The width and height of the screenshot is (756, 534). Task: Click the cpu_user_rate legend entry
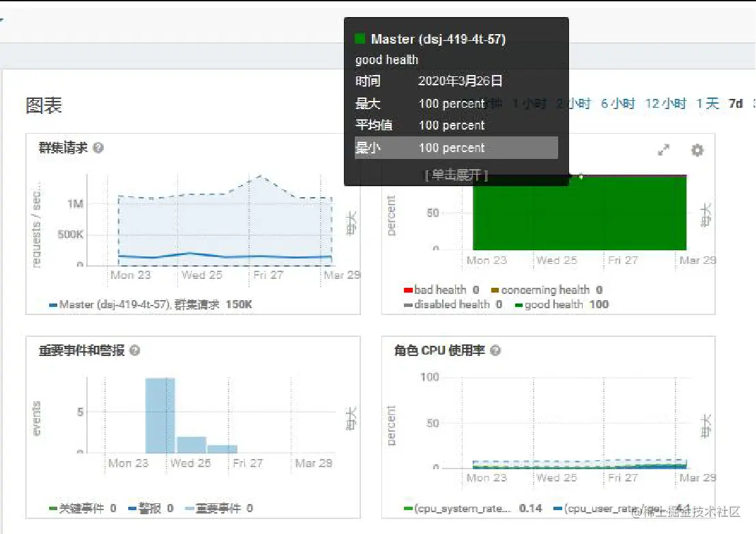(622, 508)
